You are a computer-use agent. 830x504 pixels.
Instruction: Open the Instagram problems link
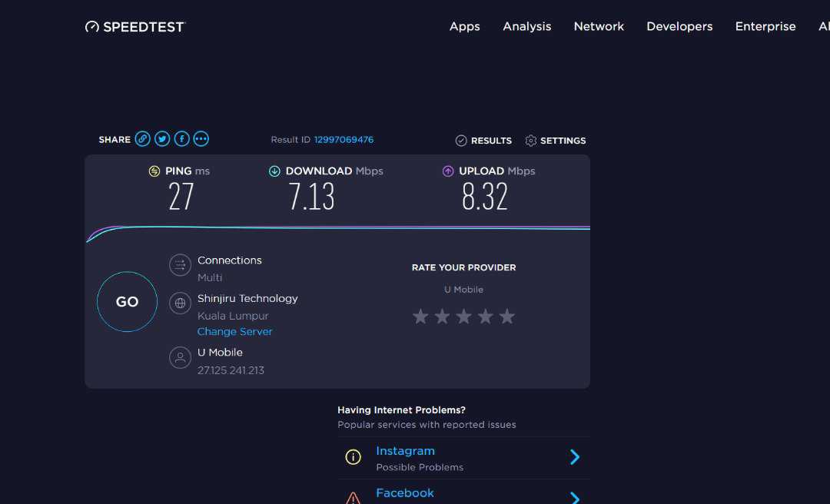(x=405, y=451)
